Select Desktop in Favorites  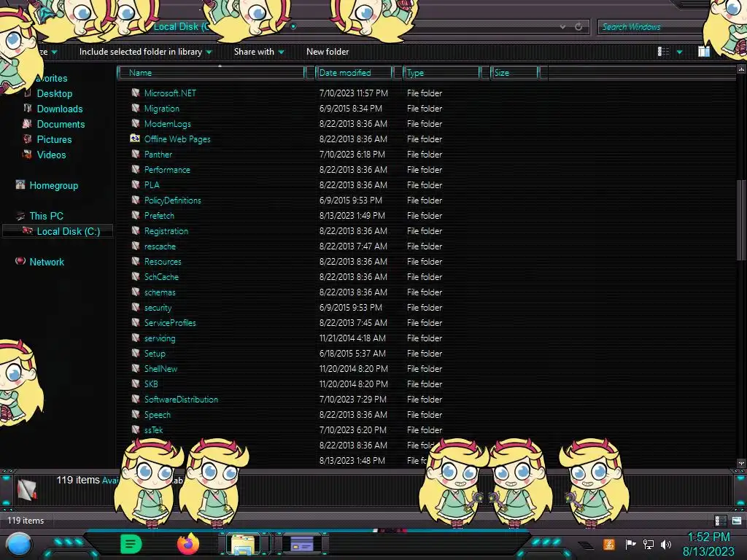click(x=54, y=93)
